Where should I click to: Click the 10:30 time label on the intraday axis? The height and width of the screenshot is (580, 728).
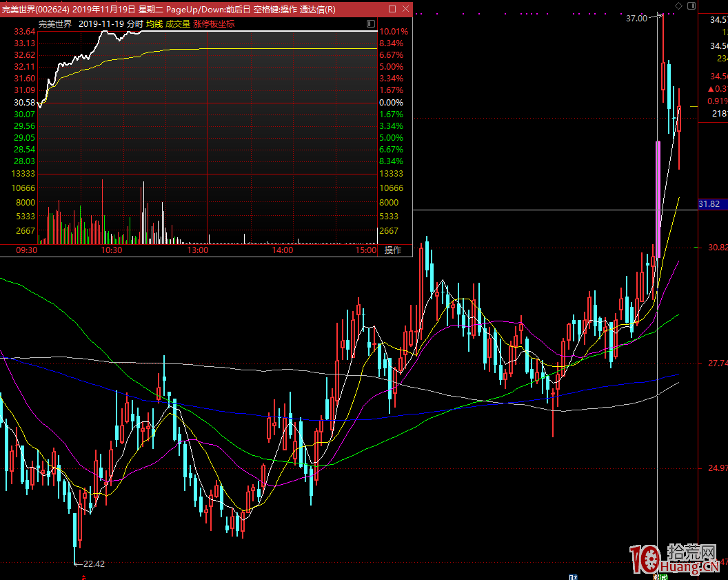tap(112, 250)
